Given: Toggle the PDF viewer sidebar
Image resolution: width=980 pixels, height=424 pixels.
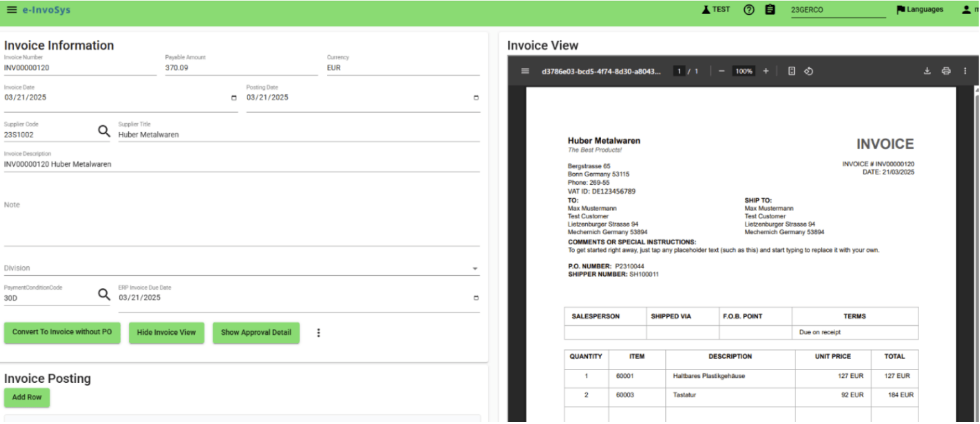Looking at the screenshot, I should coord(525,71).
